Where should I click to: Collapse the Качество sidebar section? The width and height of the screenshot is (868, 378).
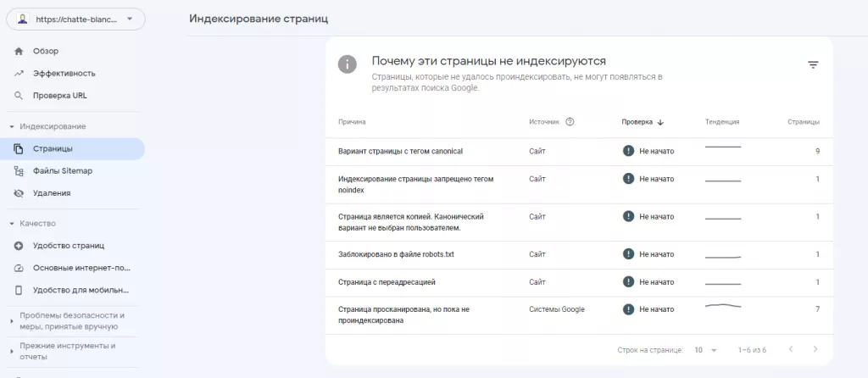click(12, 224)
